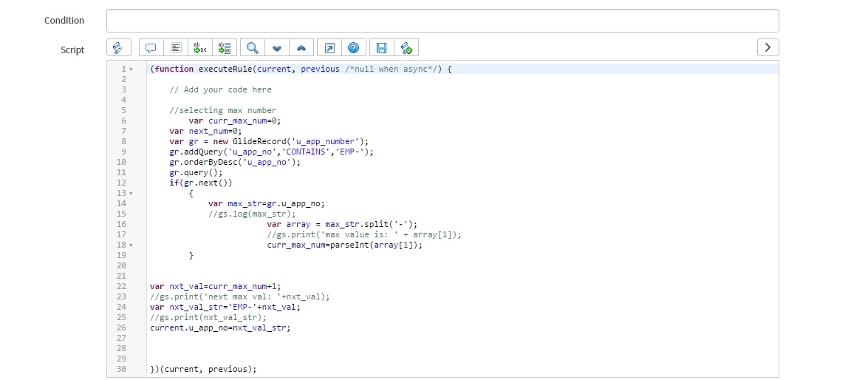The height and width of the screenshot is (380, 868).
Task: Click the Save floppy disk icon
Action: click(381, 47)
